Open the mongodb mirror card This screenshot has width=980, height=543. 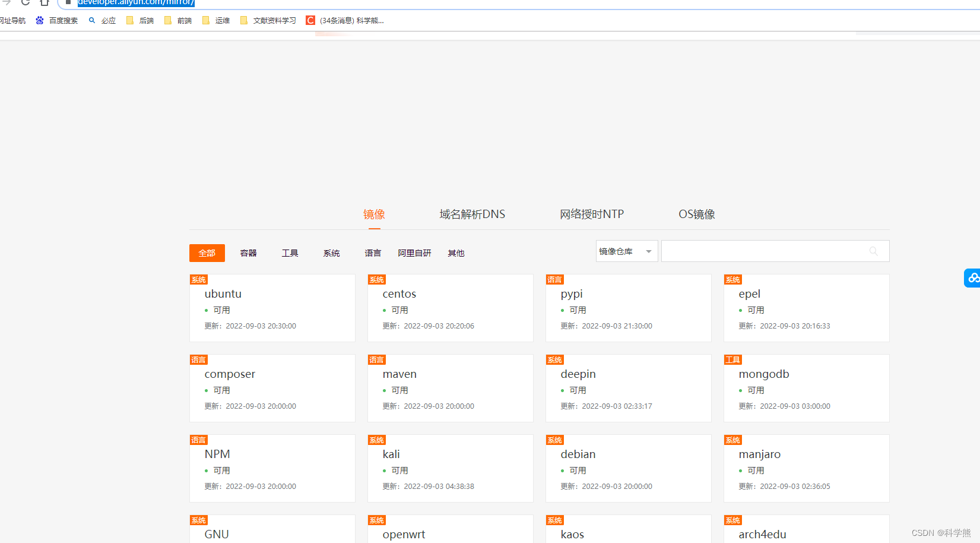coord(807,388)
